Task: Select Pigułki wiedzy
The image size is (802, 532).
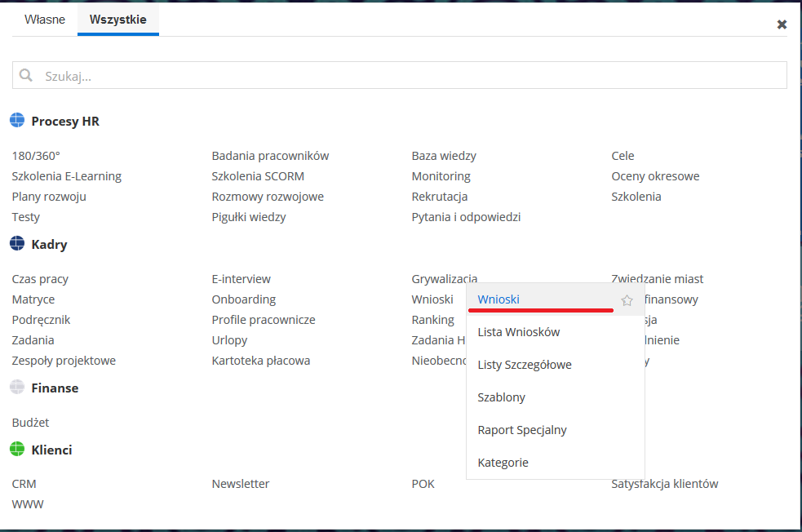Action: (249, 217)
